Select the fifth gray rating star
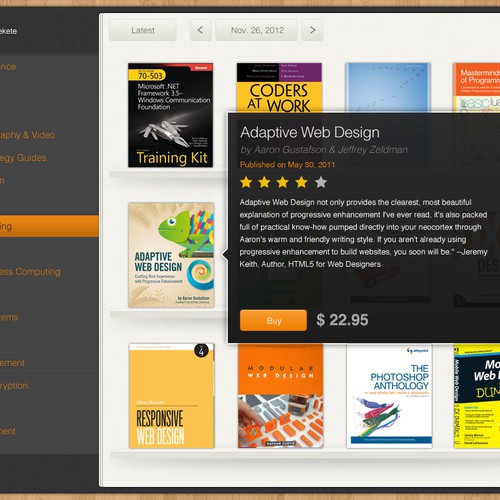This screenshot has width=500, height=500. [321, 182]
